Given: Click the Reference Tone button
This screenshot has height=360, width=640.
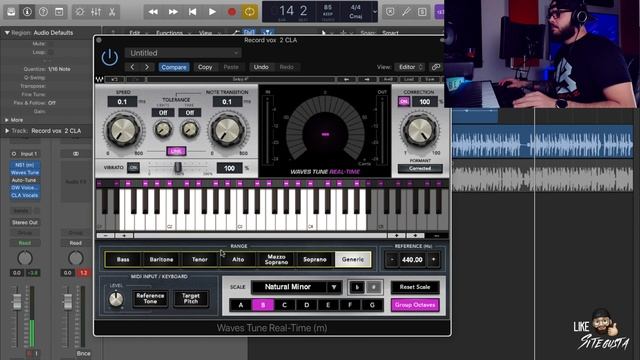Looking at the screenshot, I should [x=150, y=298].
